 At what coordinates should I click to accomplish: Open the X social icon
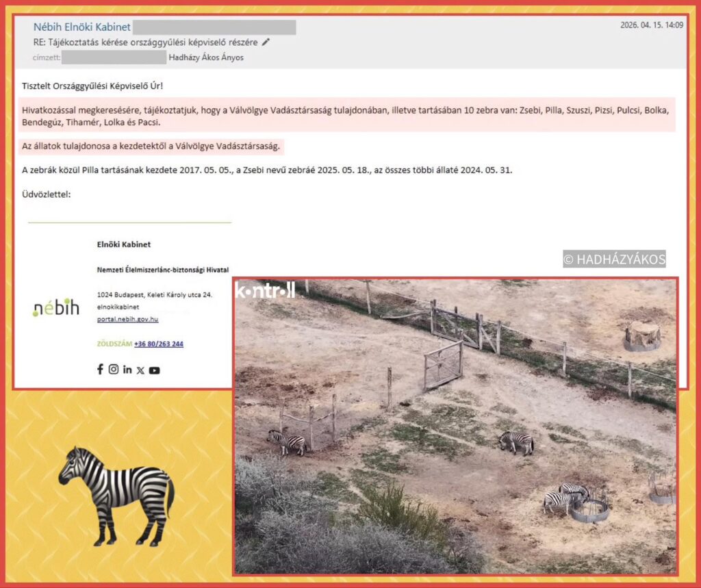(140, 370)
